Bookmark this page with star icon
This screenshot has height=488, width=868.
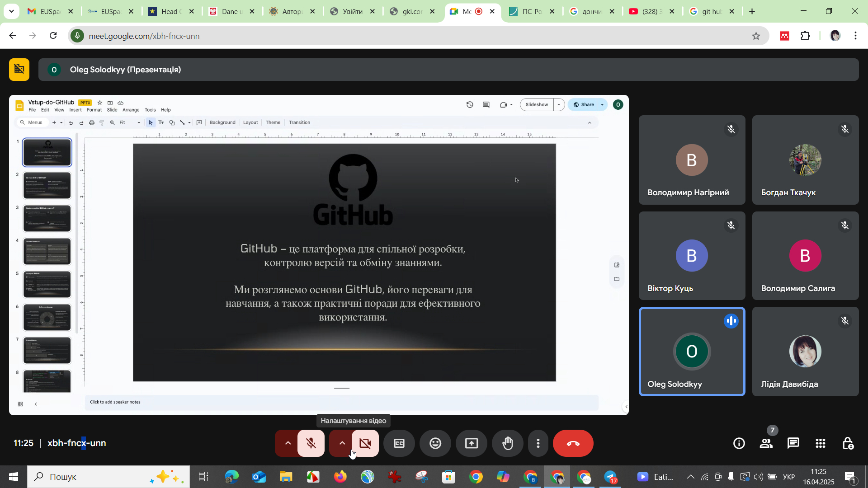pos(756,36)
